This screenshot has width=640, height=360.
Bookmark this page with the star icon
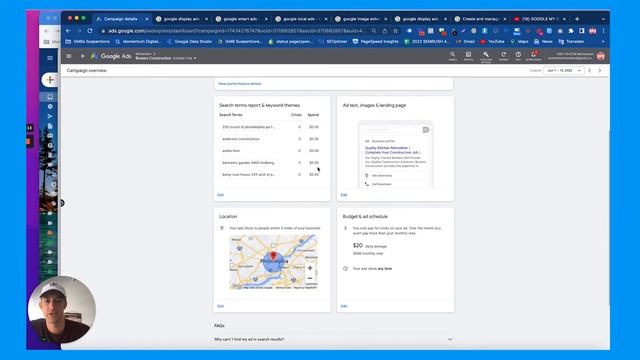[396, 31]
